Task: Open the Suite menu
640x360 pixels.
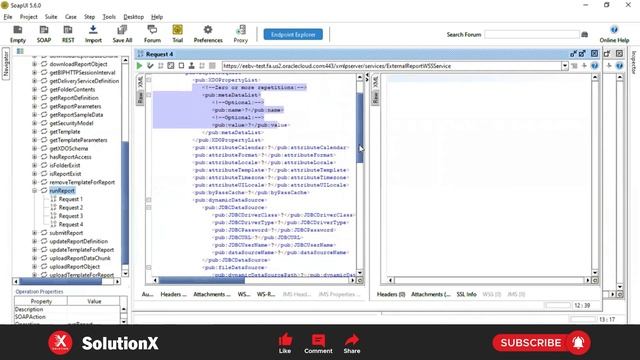Action: [51, 17]
